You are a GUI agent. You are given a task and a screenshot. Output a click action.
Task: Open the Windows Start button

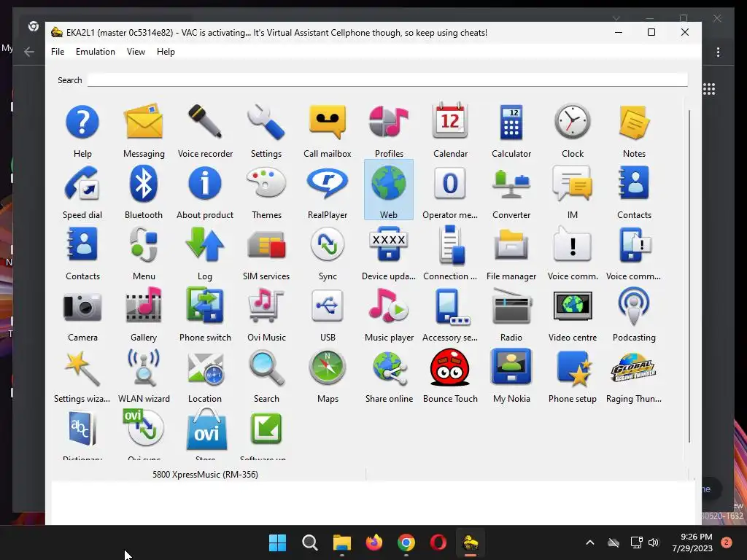pyautogui.click(x=277, y=542)
